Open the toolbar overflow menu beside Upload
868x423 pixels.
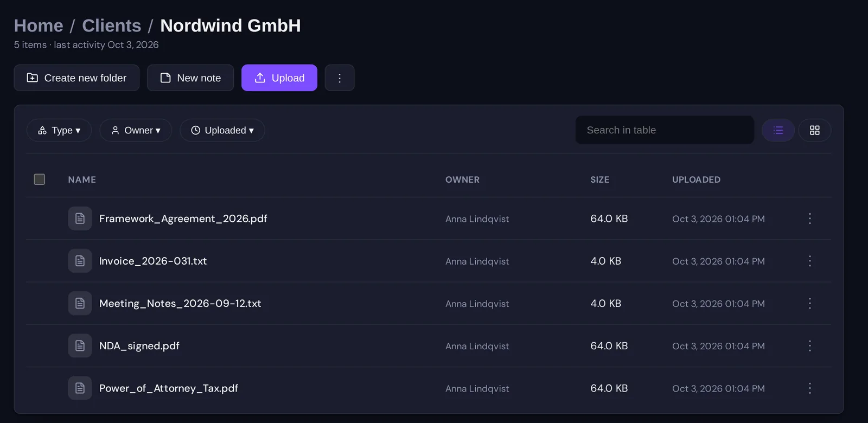(340, 78)
